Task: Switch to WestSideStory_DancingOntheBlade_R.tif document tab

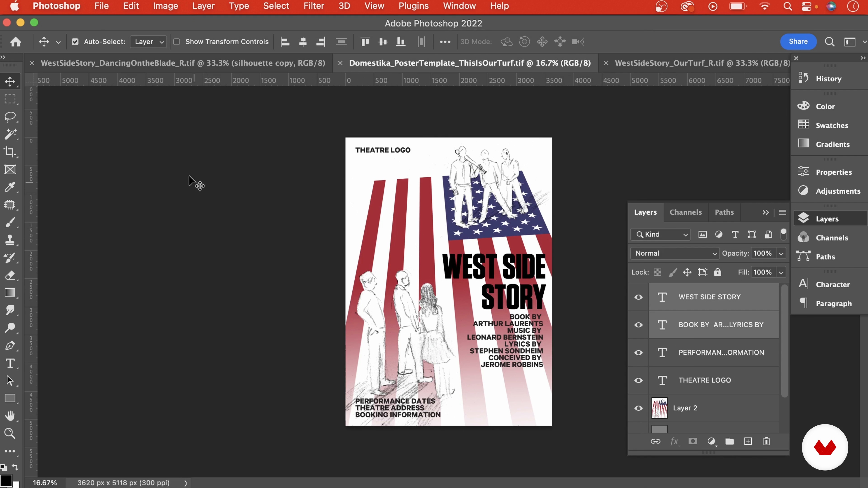Action: (x=183, y=63)
